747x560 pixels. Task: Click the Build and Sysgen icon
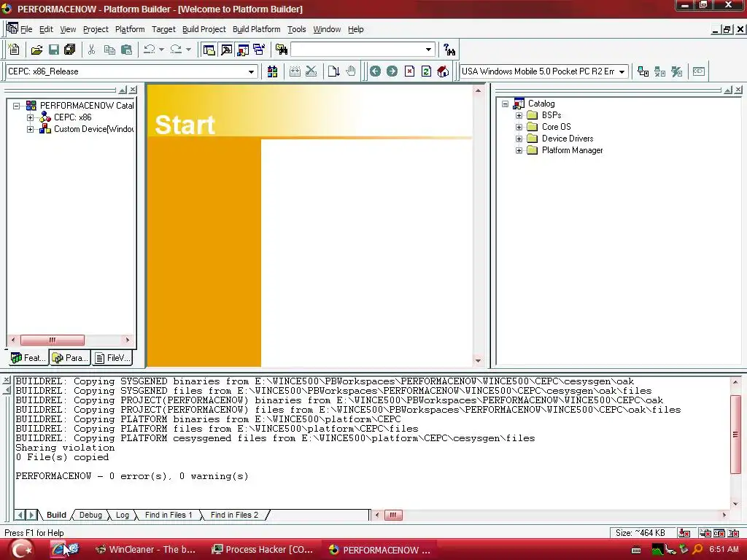(x=295, y=72)
